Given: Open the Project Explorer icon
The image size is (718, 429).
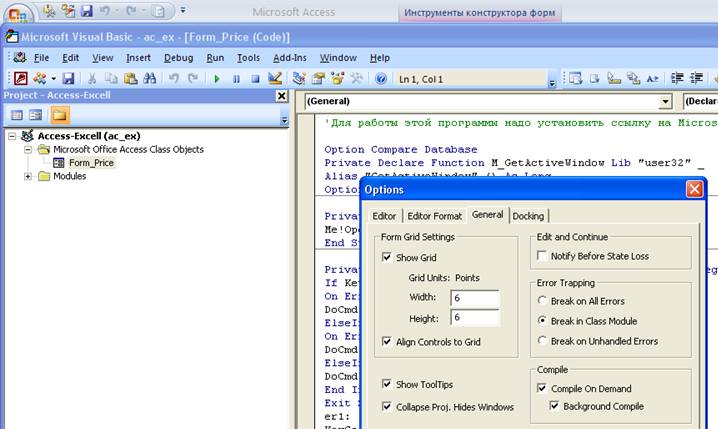Looking at the screenshot, I should pyautogui.click(x=299, y=79).
